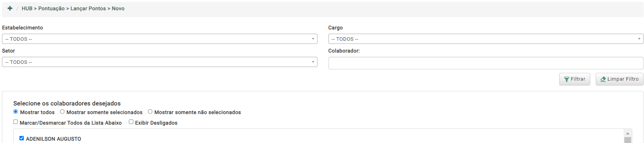
Task: Select Mostrar somente selecionados option
Action: coord(62,112)
